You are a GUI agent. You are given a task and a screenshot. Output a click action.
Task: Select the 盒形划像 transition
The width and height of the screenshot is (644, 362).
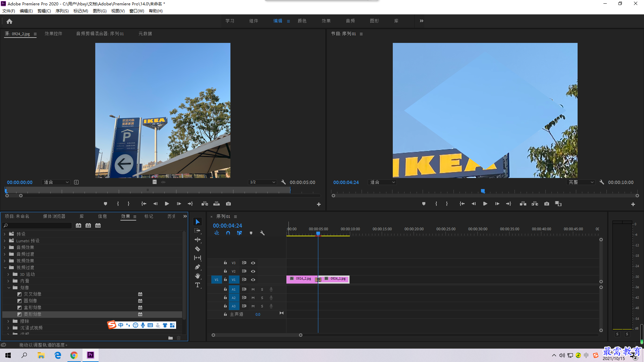33,308
